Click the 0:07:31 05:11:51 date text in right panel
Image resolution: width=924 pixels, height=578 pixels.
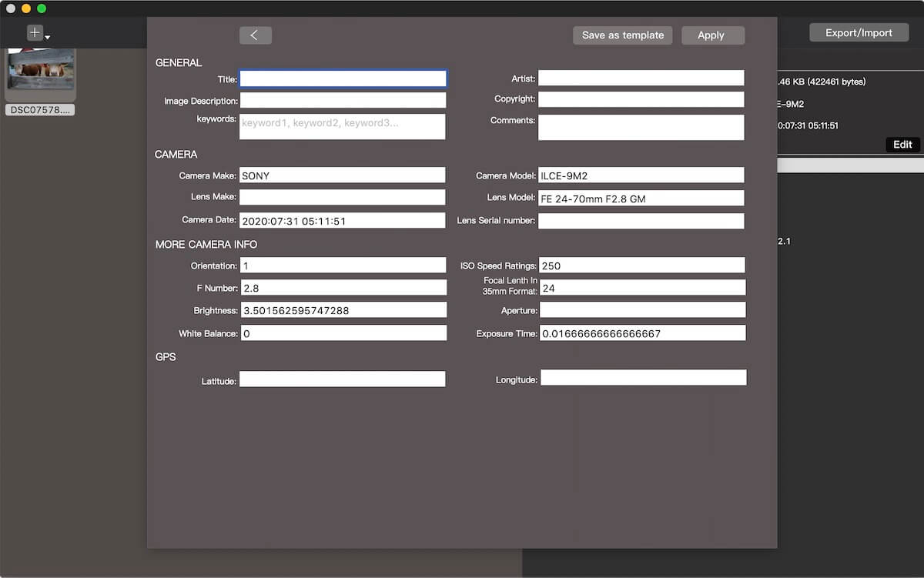(808, 125)
